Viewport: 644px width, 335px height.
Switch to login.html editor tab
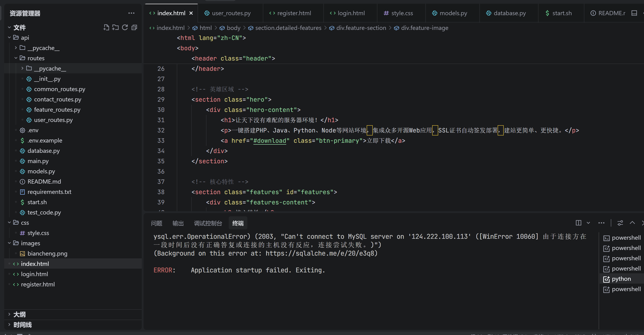point(350,13)
